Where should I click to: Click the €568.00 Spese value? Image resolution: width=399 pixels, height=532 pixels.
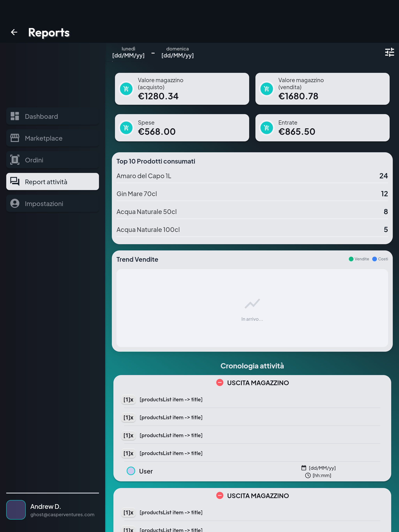pos(157,132)
